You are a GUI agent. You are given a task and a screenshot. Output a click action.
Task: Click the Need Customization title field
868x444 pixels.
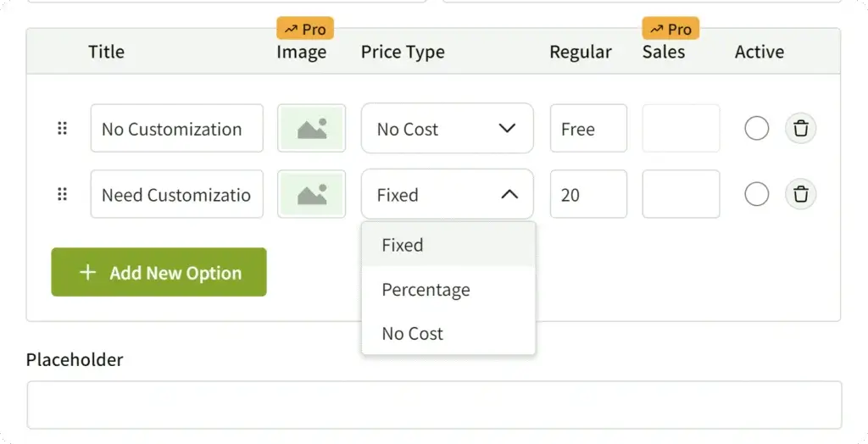pos(176,195)
